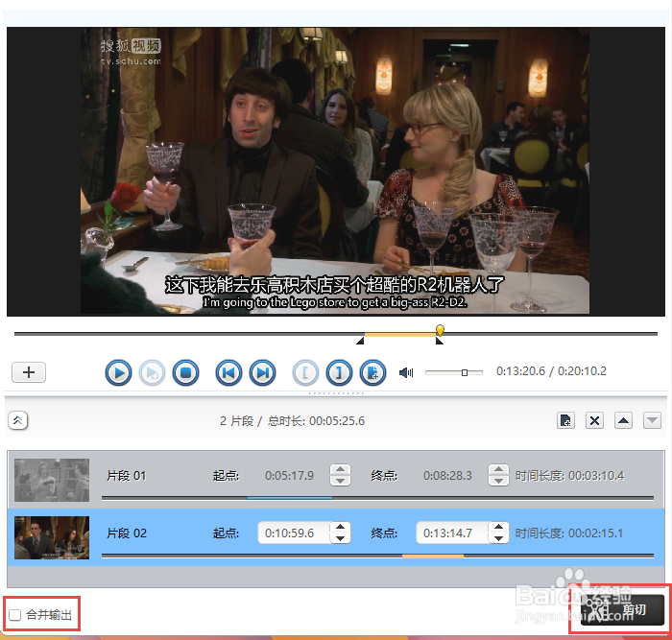Set segment start point bracket

(x=305, y=372)
